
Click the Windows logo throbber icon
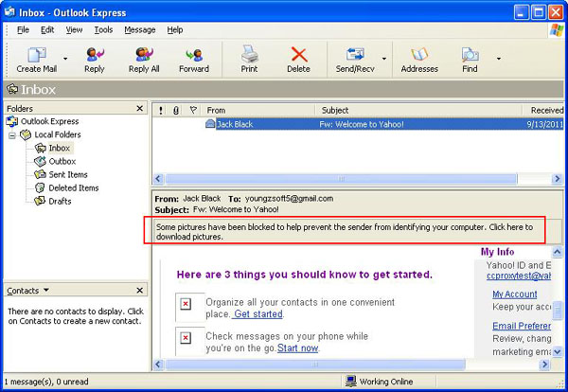[x=557, y=29]
